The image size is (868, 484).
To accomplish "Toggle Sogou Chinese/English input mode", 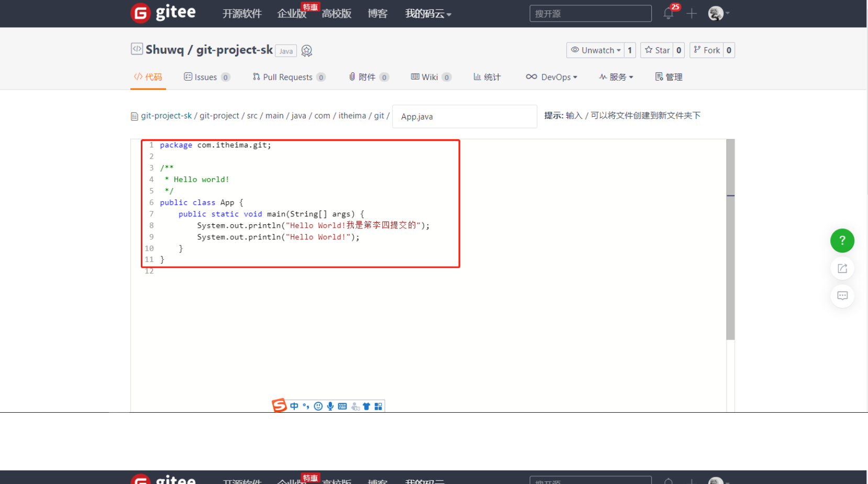I will (x=294, y=406).
